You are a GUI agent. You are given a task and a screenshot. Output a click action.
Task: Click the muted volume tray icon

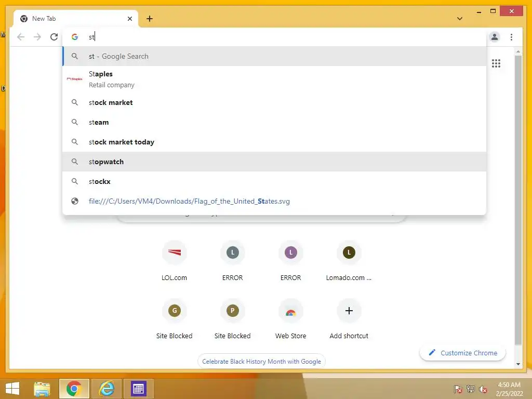click(x=483, y=389)
